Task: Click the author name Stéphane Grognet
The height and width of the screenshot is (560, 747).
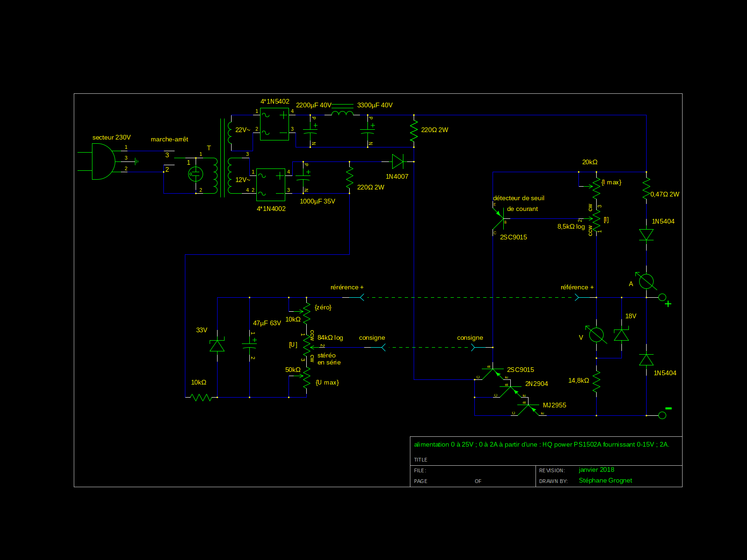Action: coord(605,481)
